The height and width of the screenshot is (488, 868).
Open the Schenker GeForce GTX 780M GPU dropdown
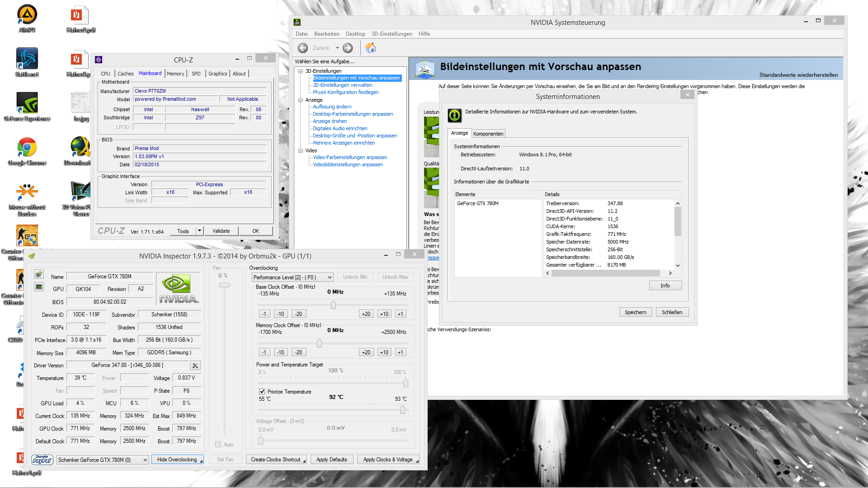[103, 460]
